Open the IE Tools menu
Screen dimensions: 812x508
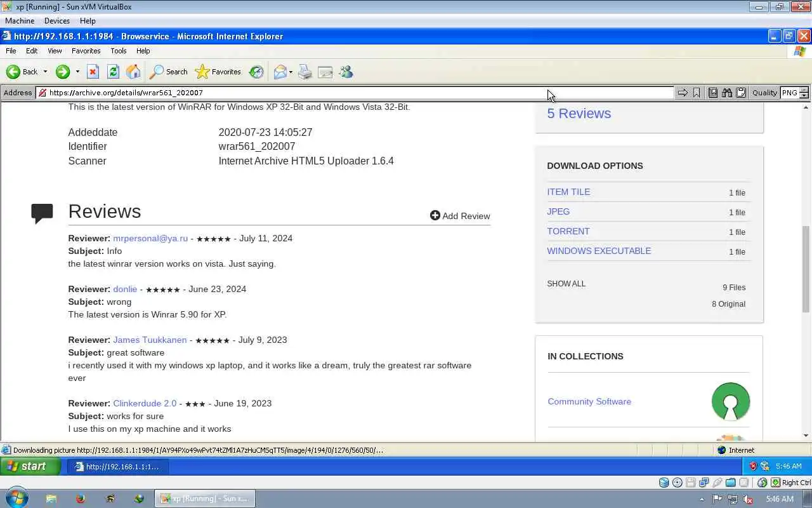[119, 51]
